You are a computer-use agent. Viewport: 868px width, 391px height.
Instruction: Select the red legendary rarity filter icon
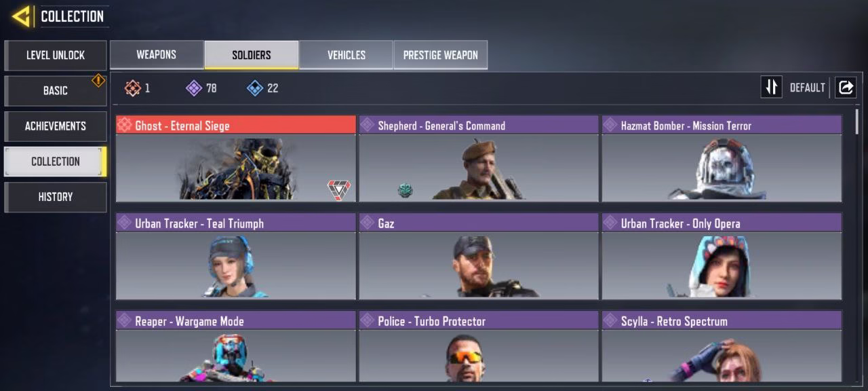click(133, 88)
